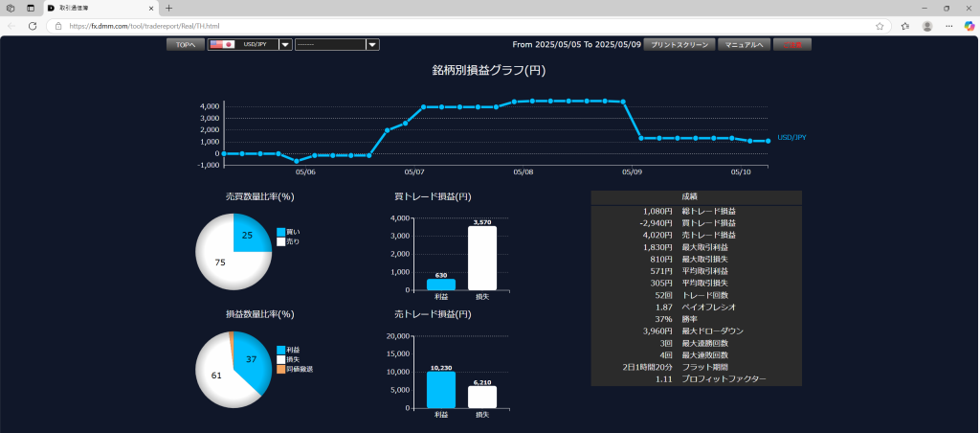Open the favorites list icon

(902, 26)
